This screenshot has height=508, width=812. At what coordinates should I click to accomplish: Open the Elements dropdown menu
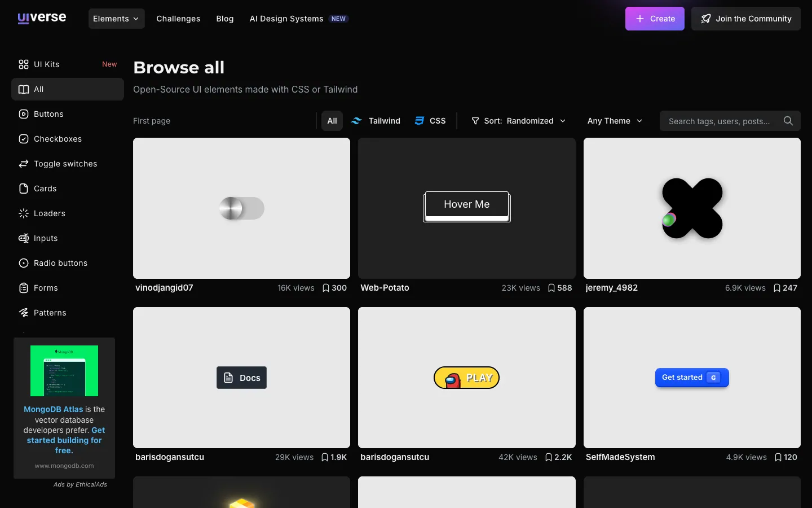(116, 19)
